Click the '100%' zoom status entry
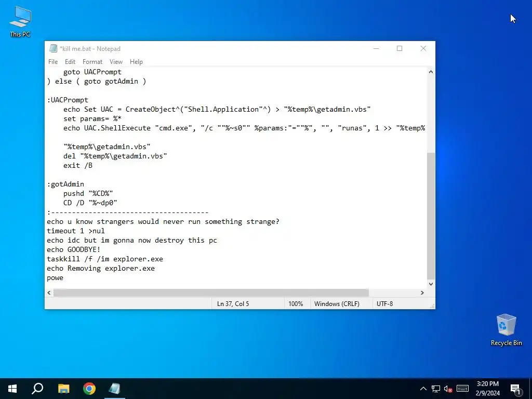 296,303
